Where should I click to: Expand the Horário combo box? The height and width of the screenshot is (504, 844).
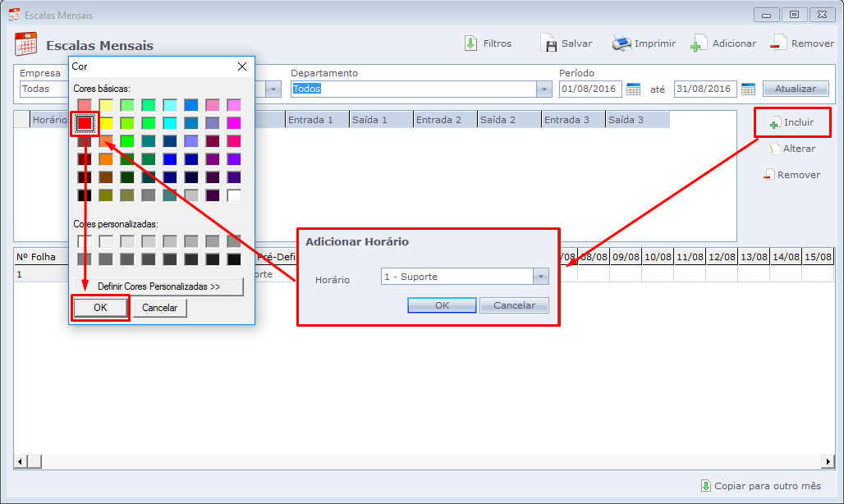539,277
